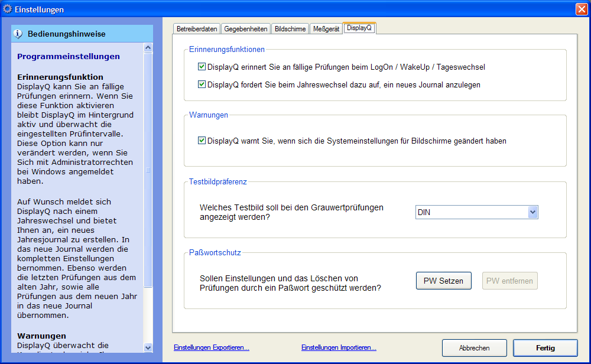Click the 'Welches Testbild soll' question text

point(291,212)
